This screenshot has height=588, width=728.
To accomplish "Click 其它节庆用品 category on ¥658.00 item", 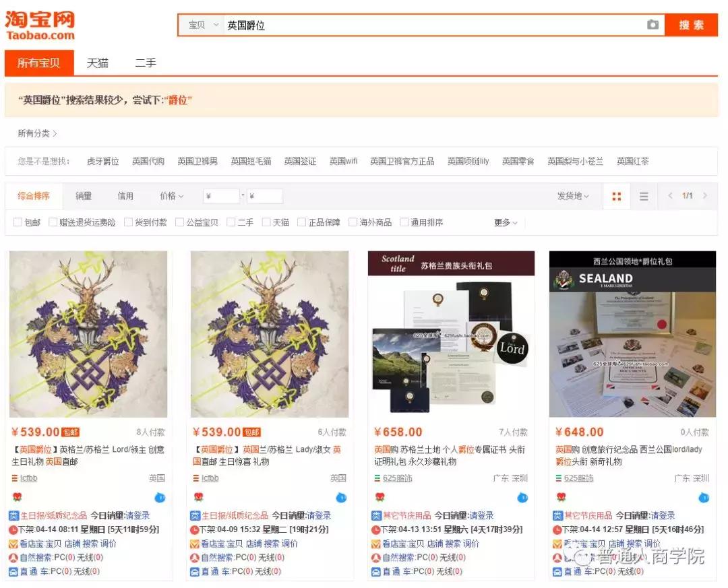I will coord(406,516).
